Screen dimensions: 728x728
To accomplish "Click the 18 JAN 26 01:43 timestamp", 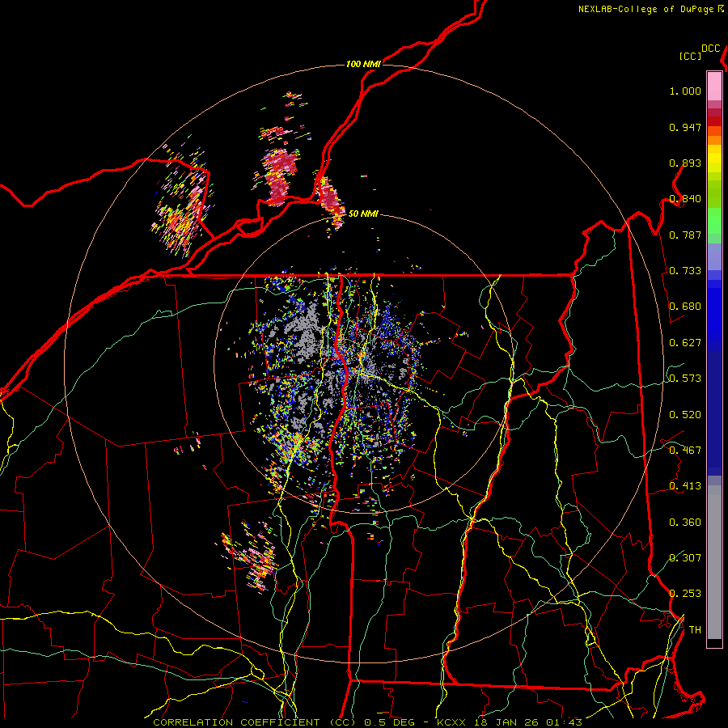I will coord(527,722).
